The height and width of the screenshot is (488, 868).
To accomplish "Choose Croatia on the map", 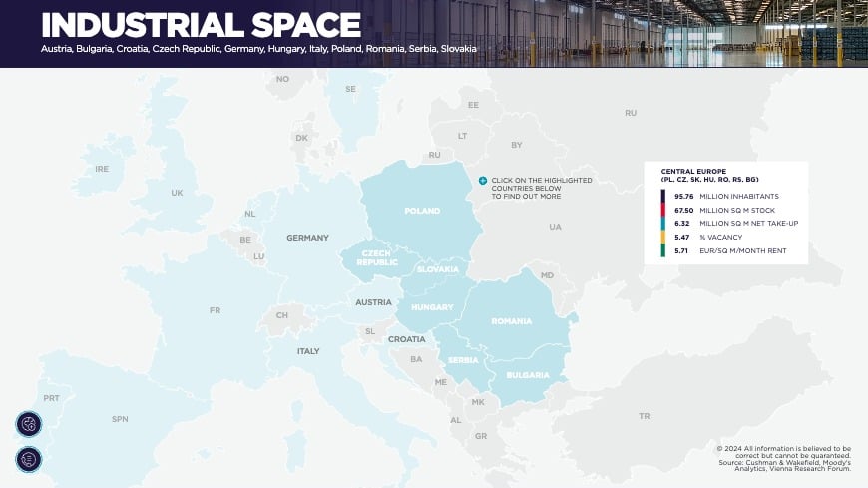I will point(407,339).
